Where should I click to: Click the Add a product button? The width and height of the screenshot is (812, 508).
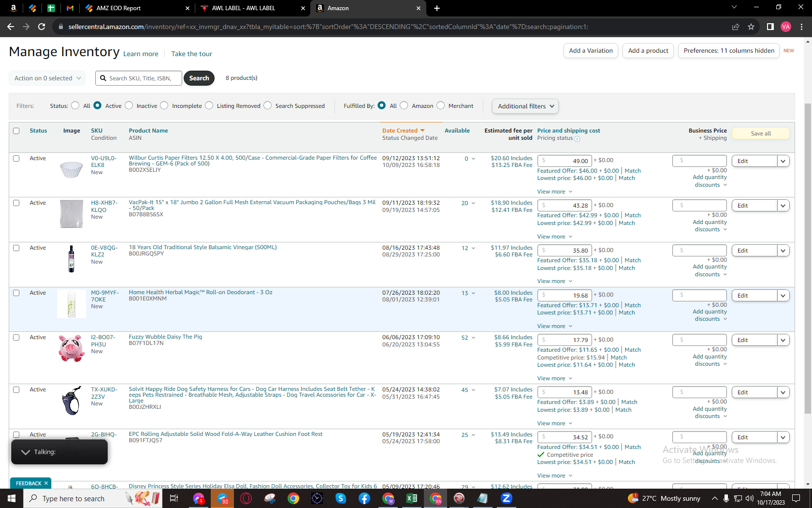(648, 50)
